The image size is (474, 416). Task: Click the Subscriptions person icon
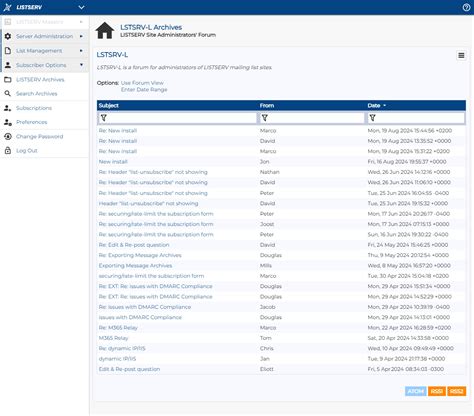click(8, 108)
